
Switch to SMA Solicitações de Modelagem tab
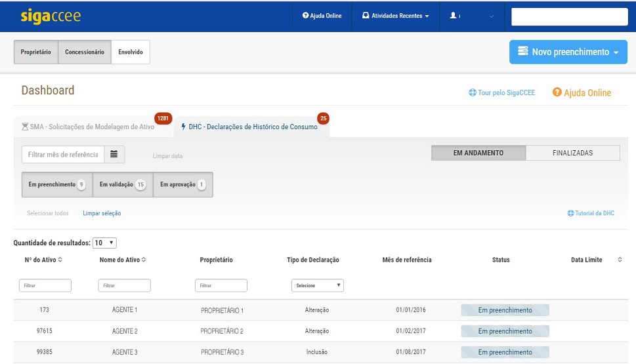(92, 127)
